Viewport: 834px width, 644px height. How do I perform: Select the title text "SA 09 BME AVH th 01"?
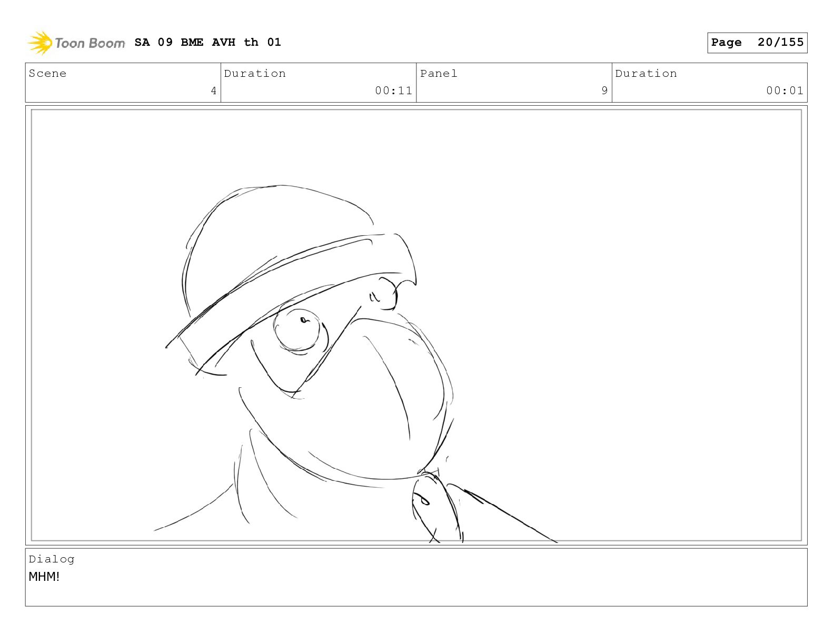click(208, 42)
